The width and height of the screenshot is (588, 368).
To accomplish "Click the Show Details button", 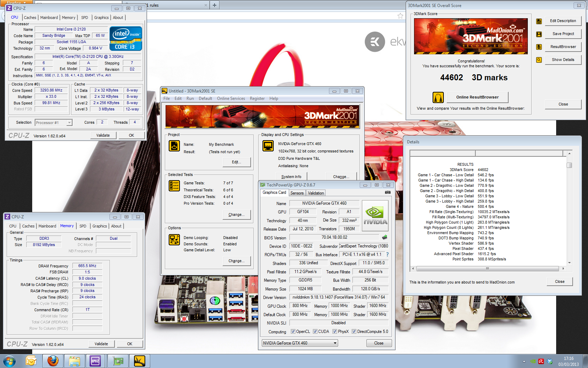I will 563,60.
